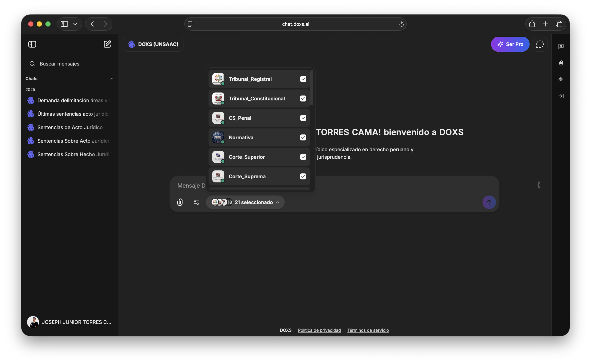591x364 pixels.
Task: Click the 2025 year label
Action: (x=30, y=90)
